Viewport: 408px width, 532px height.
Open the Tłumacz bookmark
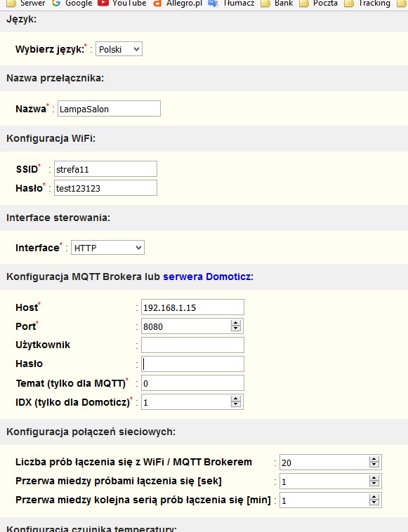[x=231, y=4]
